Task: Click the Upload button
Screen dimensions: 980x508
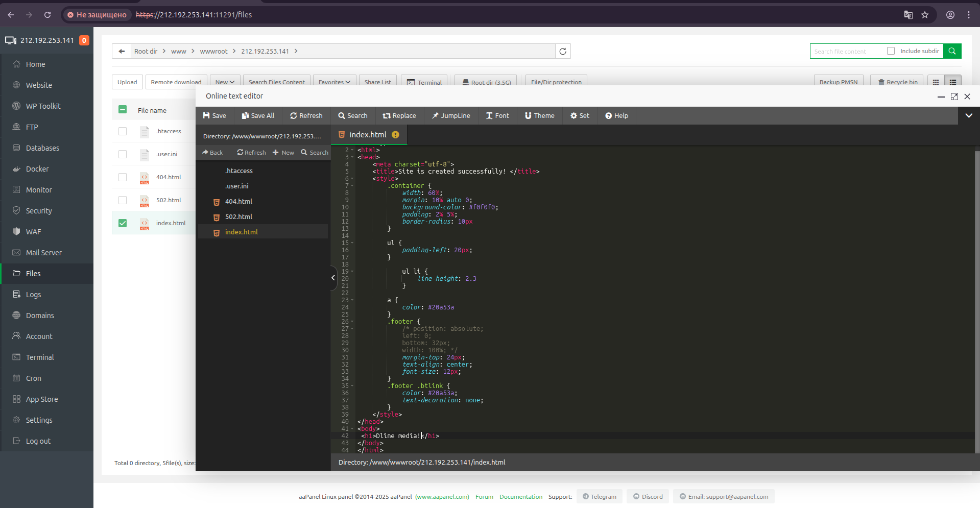Action: 127,82
